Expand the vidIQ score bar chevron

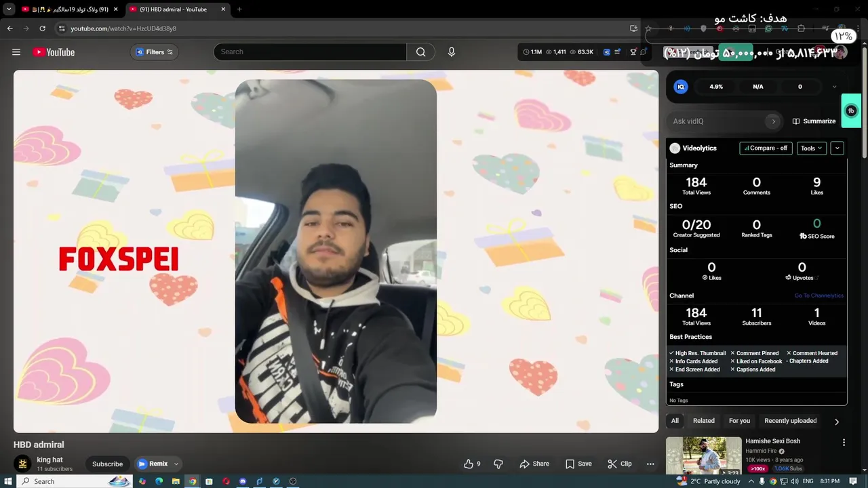click(834, 87)
